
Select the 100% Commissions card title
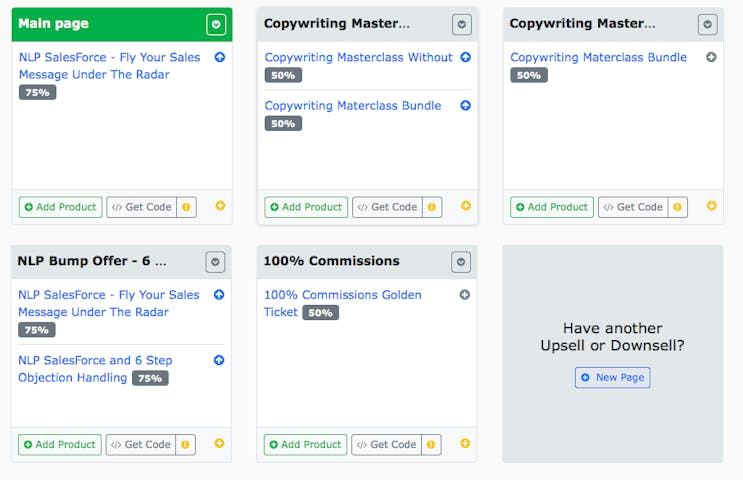[331, 261]
